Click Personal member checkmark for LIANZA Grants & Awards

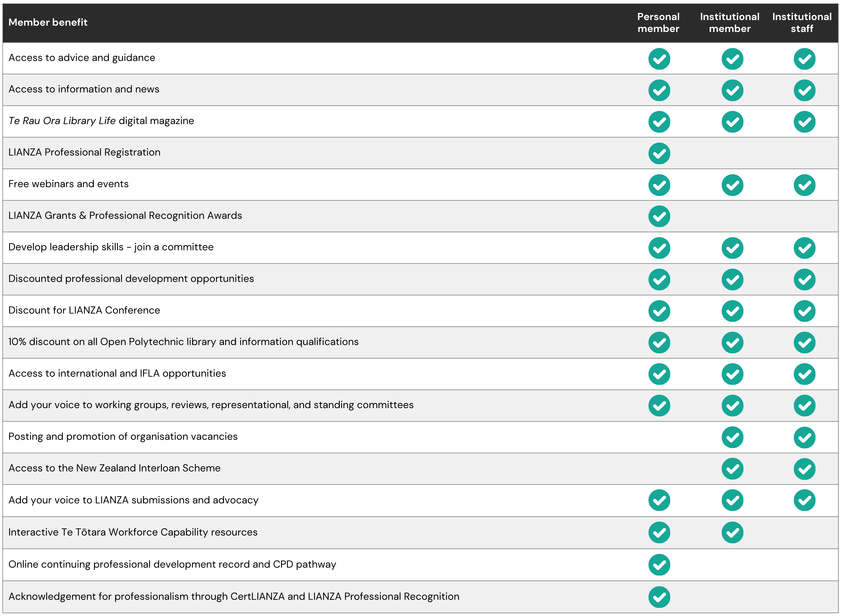click(659, 216)
